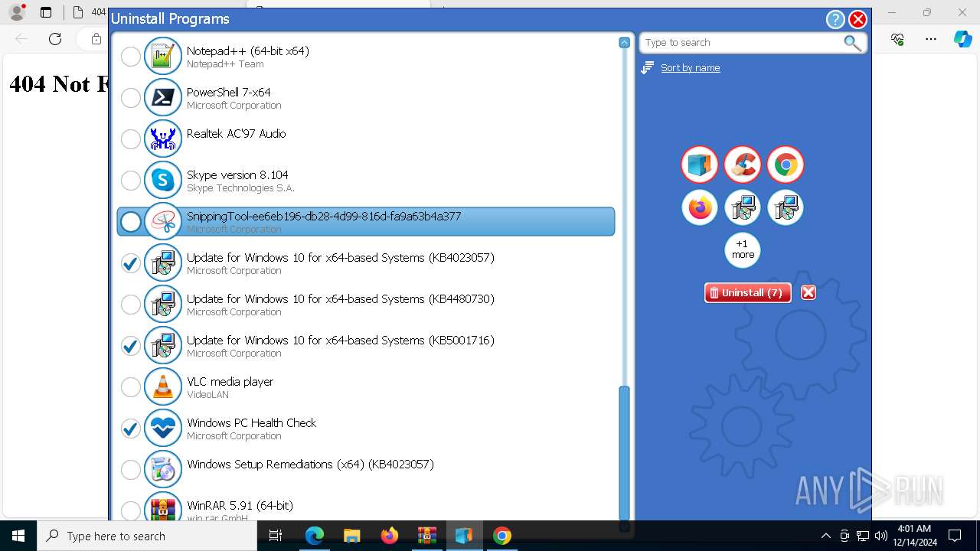980x551 pixels.
Task: Open the notification center on the taskbar
Action: point(955,536)
